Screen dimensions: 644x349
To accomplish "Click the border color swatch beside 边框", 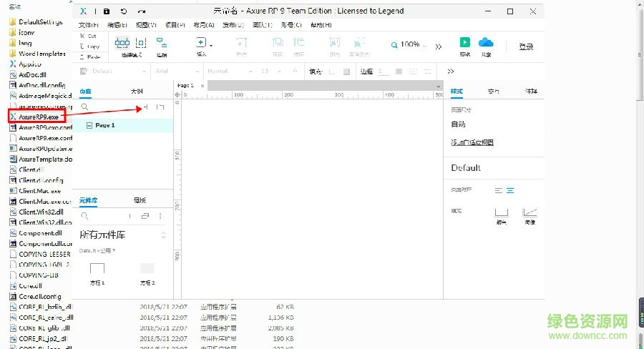I will click(x=399, y=72).
